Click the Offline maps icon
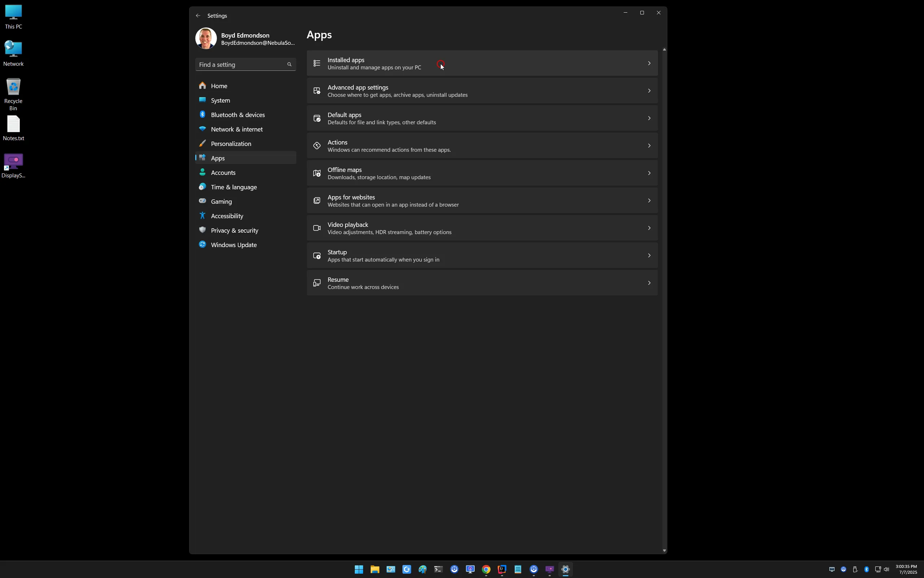 tap(317, 173)
